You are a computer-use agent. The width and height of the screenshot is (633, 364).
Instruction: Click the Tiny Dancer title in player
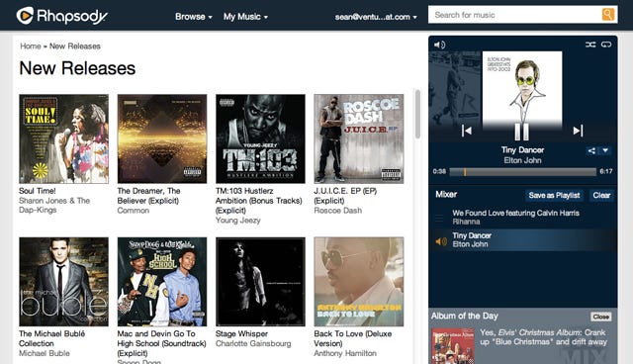click(522, 150)
